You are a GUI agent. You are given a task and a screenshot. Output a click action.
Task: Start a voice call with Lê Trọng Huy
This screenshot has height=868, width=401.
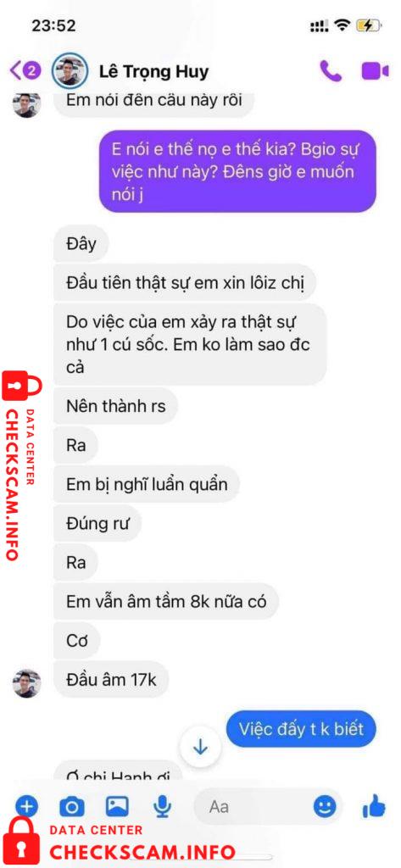(x=331, y=71)
